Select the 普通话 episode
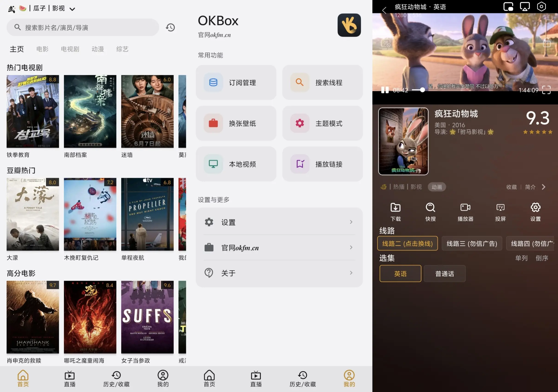Screen dimensions: 558x392 (445, 274)
